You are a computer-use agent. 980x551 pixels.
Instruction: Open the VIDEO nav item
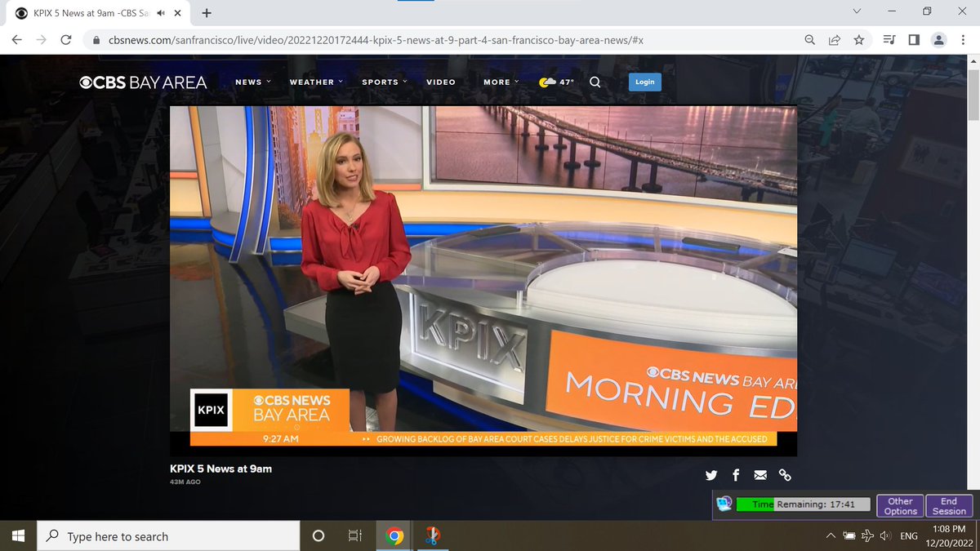[441, 82]
